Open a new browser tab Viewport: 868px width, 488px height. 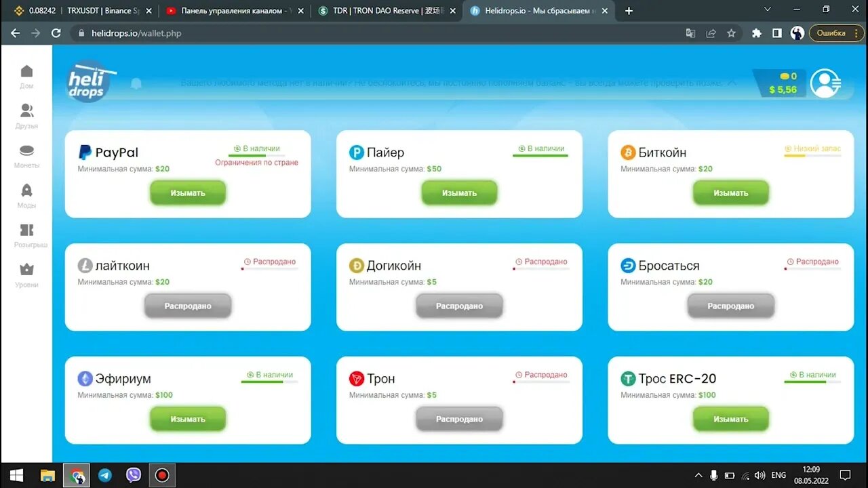[x=629, y=11]
